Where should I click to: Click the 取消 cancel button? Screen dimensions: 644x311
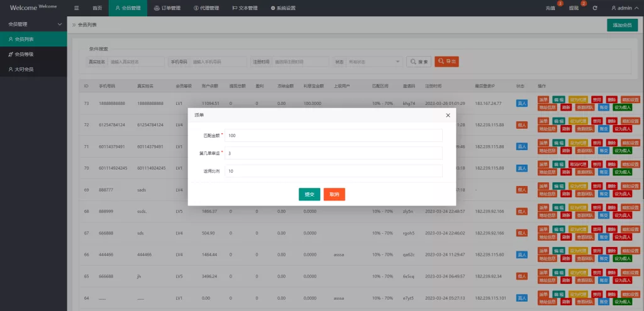(x=334, y=195)
